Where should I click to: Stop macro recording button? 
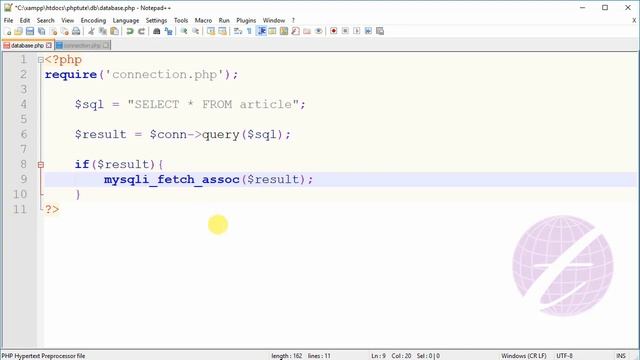point(345,31)
